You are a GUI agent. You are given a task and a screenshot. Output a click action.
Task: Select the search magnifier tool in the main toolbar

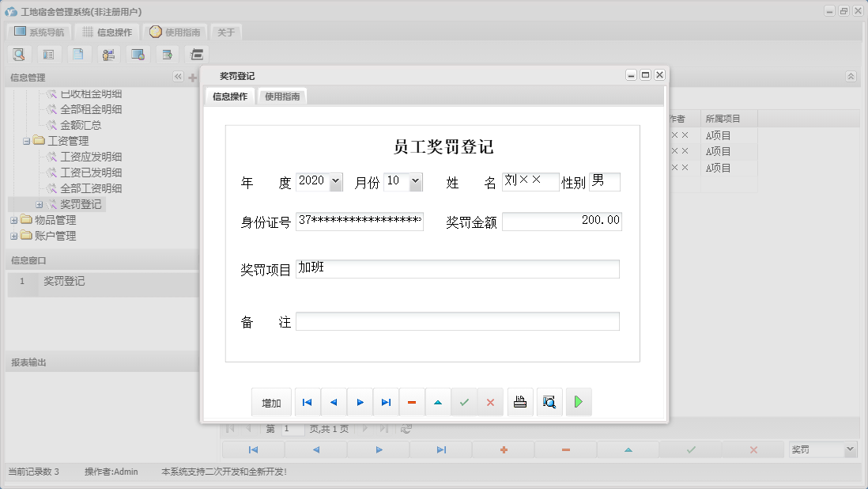[19, 54]
